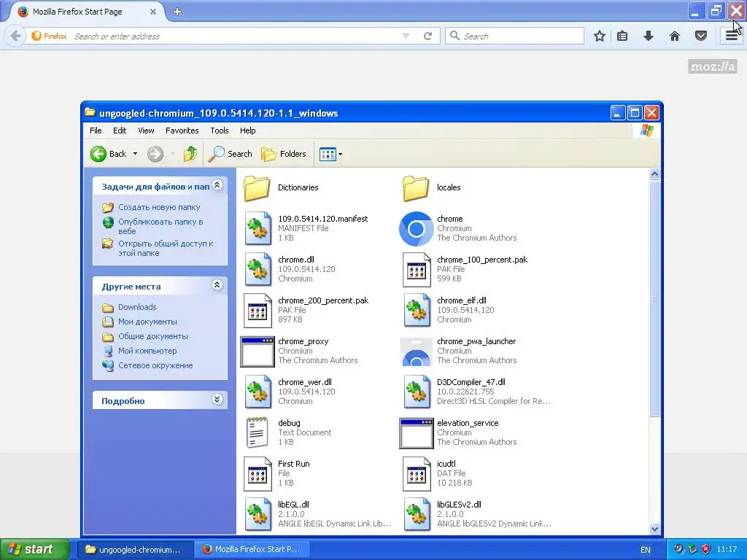Select elevation_service executable icon
The width and height of the screenshot is (747, 560).
tap(416, 433)
